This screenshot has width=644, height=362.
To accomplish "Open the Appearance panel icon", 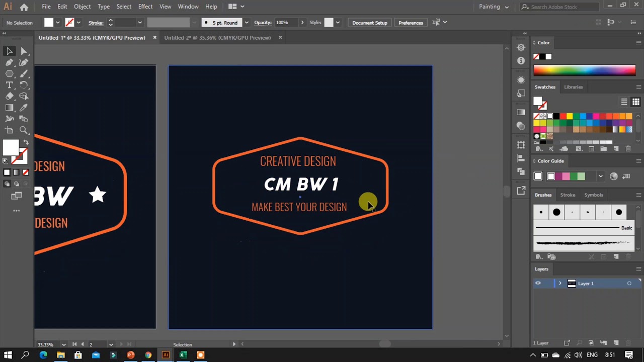I will click(521, 79).
